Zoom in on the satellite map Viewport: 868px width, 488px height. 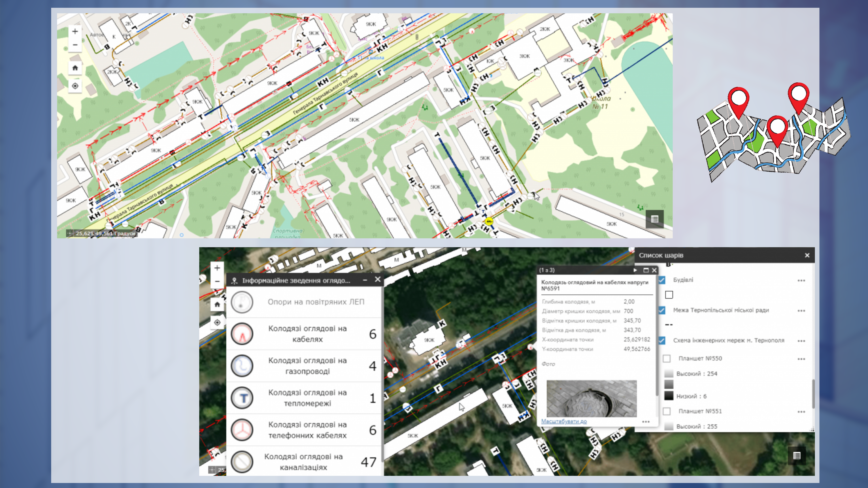tap(217, 268)
